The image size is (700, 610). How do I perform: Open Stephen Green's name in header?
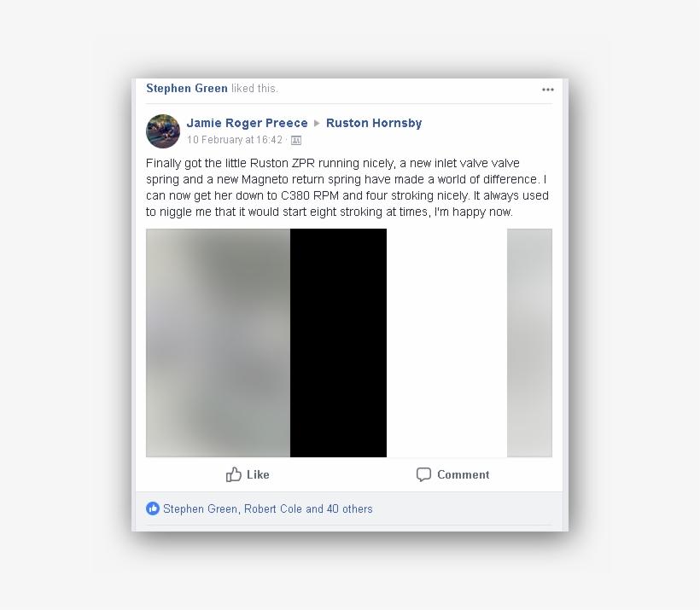(x=187, y=89)
